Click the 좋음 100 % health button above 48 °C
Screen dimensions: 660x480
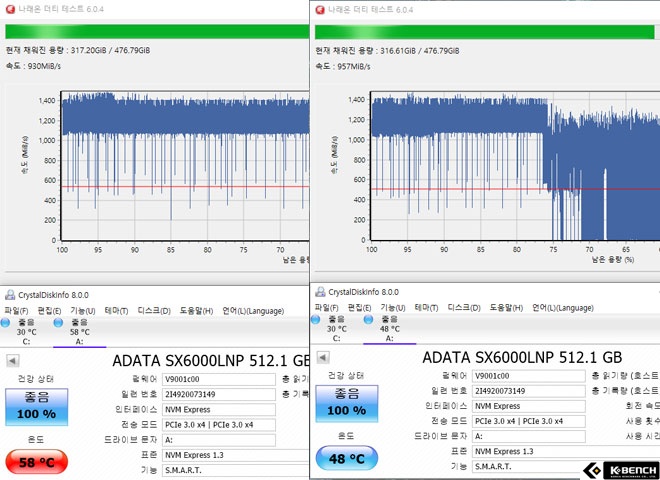pos(347,403)
